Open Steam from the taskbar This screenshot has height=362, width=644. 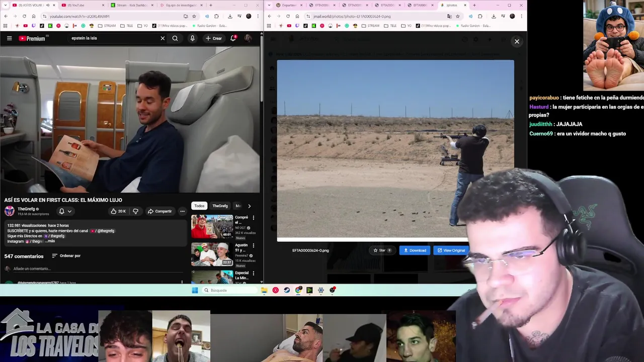click(x=287, y=290)
